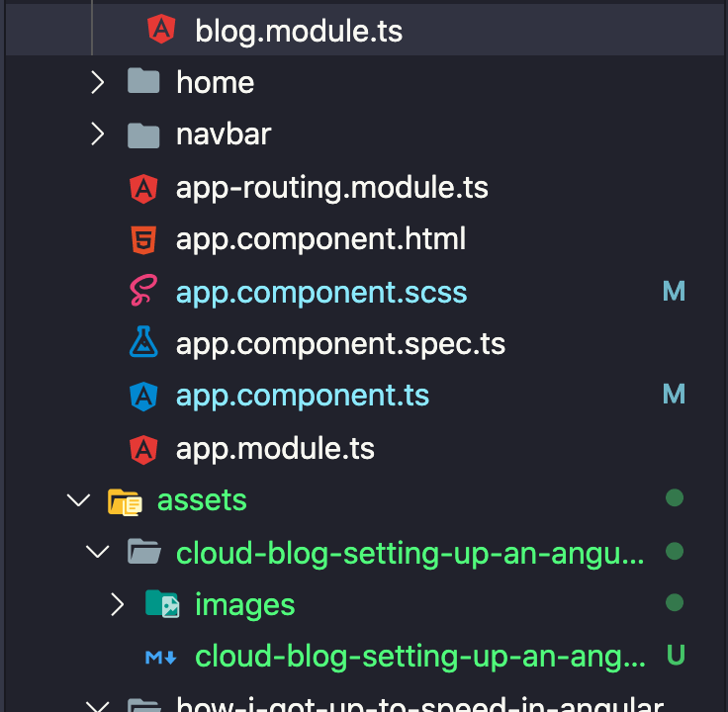Click the HTML5 icon of app.component.html
This screenshot has height=712, width=728.
pyautogui.click(x=143, y=240)
